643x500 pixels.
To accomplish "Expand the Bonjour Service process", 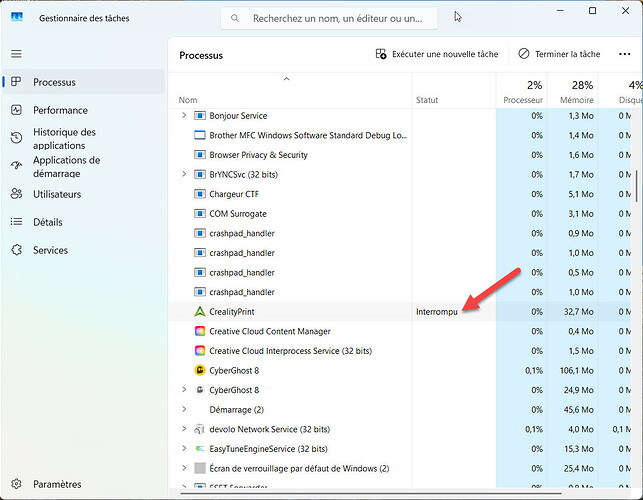I will [184, 115].
